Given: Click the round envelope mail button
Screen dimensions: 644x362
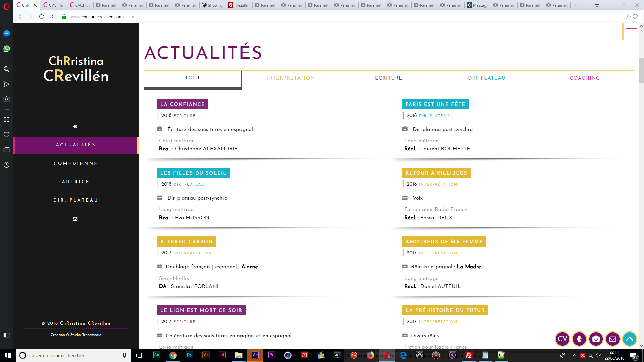Looking at the screenshot, I should [613, 339].
